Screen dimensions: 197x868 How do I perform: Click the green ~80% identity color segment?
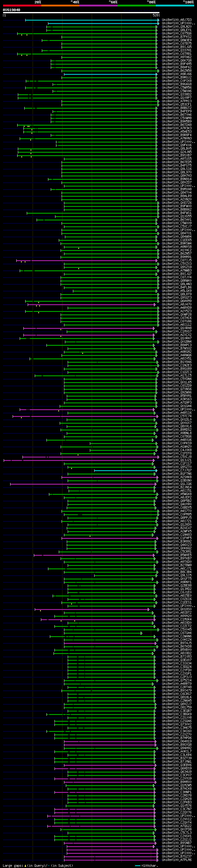pos(137,6)
